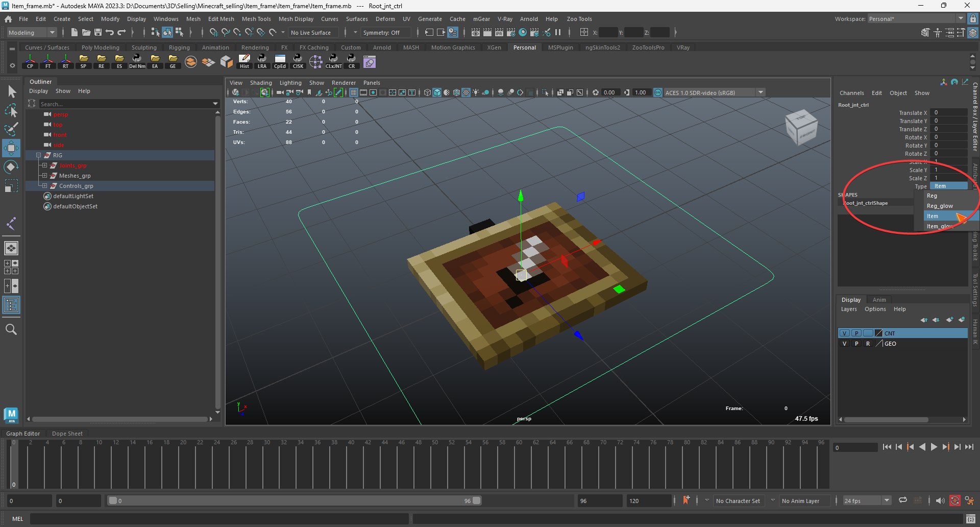Click the undo arrow icon
The image size is (980, 527).
coord(110,32)
